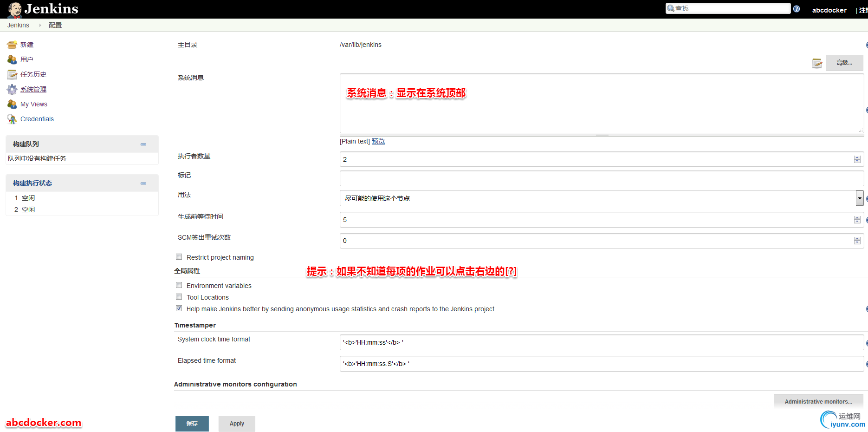This screenshot has width=868, height=432.
Task: Click the 系统消息 textarea resize handle bar
Action: tap(602, 135)
